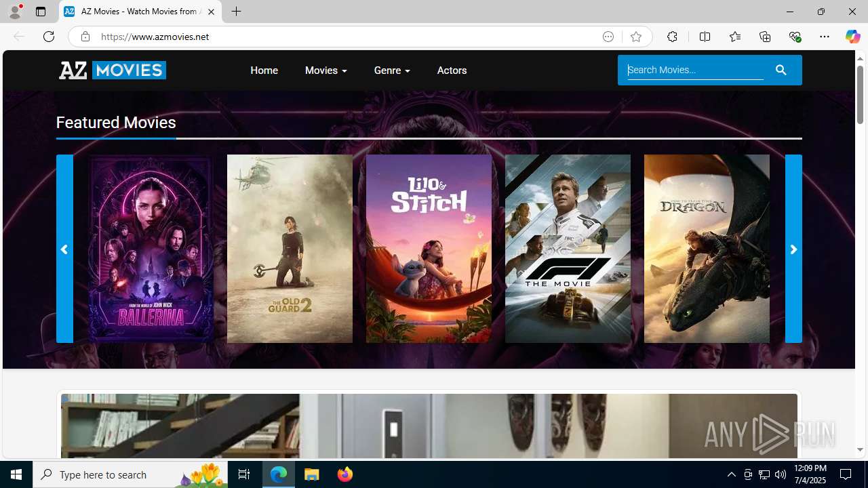Open the Lilo & Stitch poster
Image resolution: width=868 pixels, height=488 pixels.
pos(429,249)
